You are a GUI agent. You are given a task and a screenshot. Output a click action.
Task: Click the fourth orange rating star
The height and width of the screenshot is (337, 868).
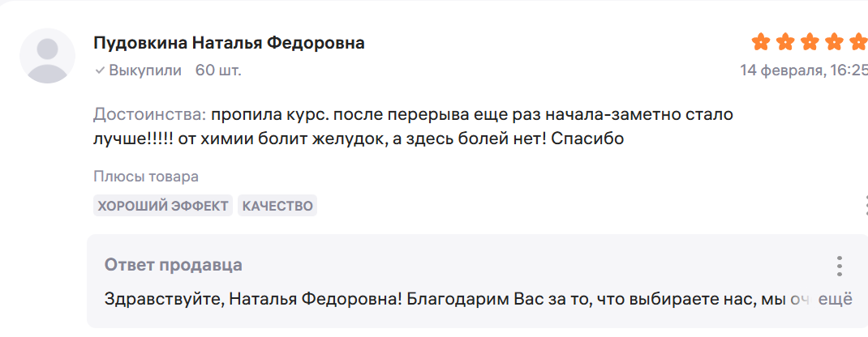point(834,41)
